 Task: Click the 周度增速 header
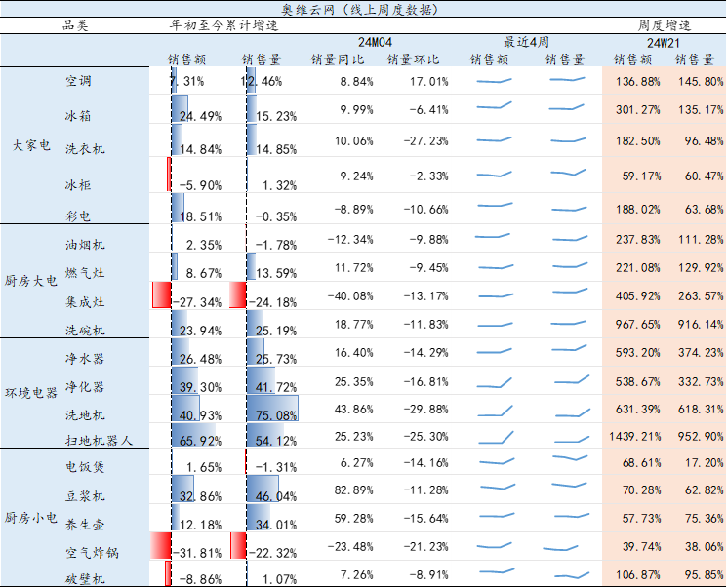click(x=664, y=25)
